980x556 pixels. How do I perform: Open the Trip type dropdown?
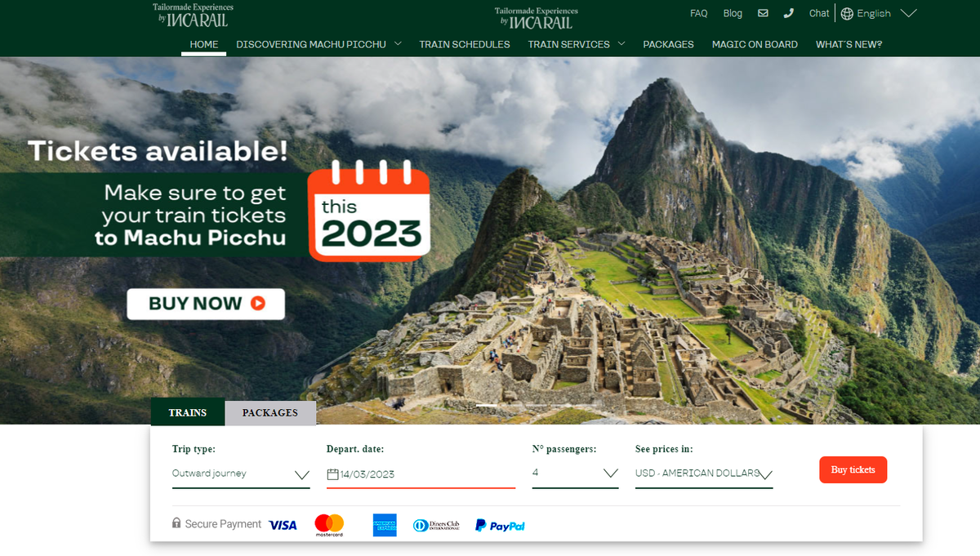pyautogui.click(x=241, y=474)
